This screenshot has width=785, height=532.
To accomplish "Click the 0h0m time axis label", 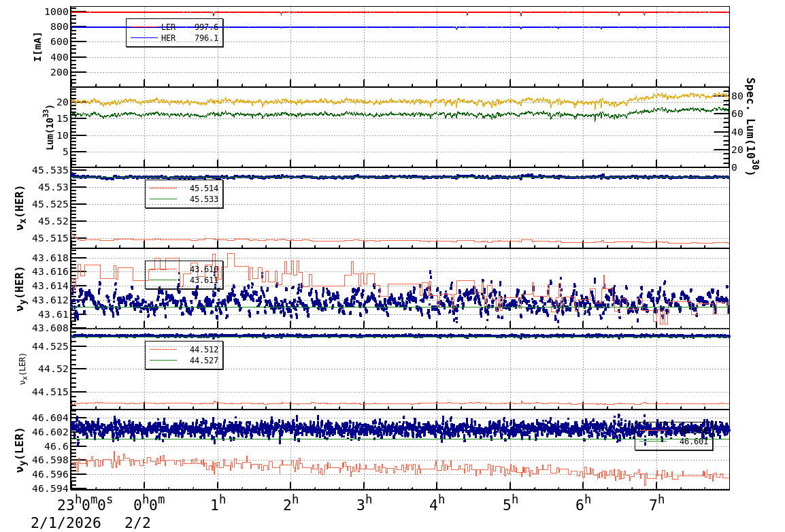I will tap(149, 503).
